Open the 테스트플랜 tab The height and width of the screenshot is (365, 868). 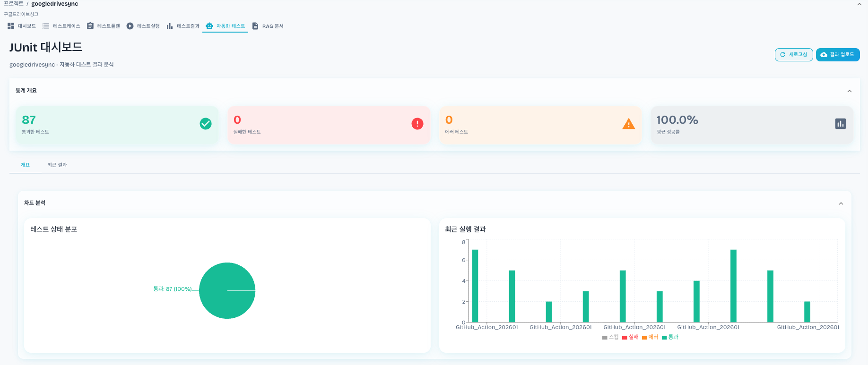click(x=104, y=26)
